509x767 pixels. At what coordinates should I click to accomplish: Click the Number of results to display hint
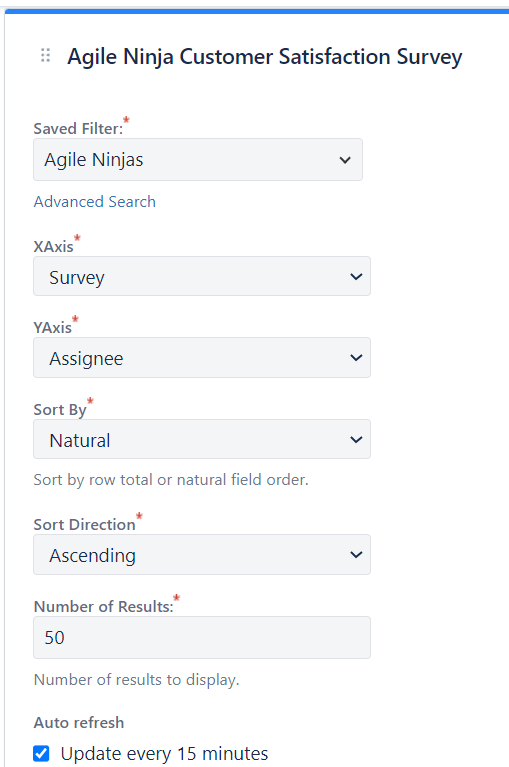click(136, 680)
